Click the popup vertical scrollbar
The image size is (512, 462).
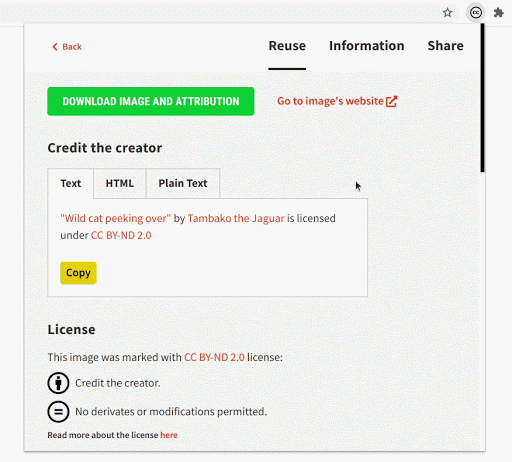[x=482, y=98]
